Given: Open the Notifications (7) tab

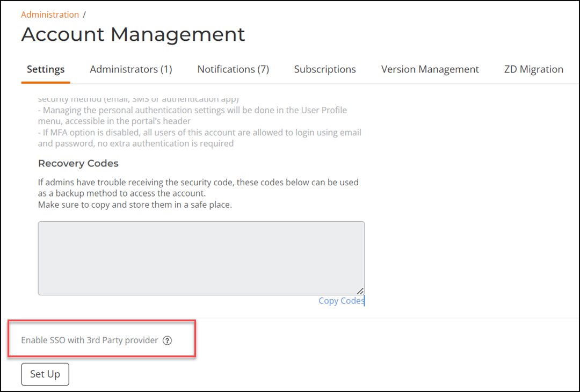Looking at the screenshot, I should tap(233, 69).
